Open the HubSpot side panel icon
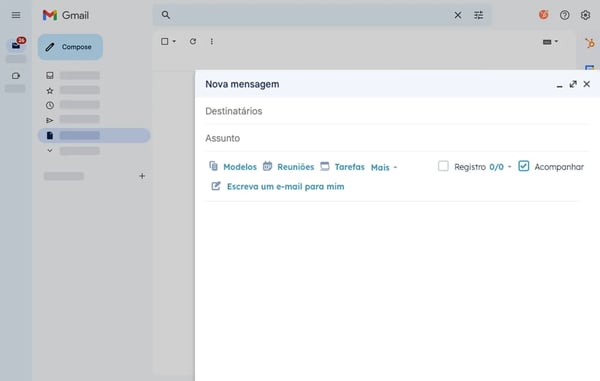The height and width of the screenshot is (381, 600). pos(590,43)
